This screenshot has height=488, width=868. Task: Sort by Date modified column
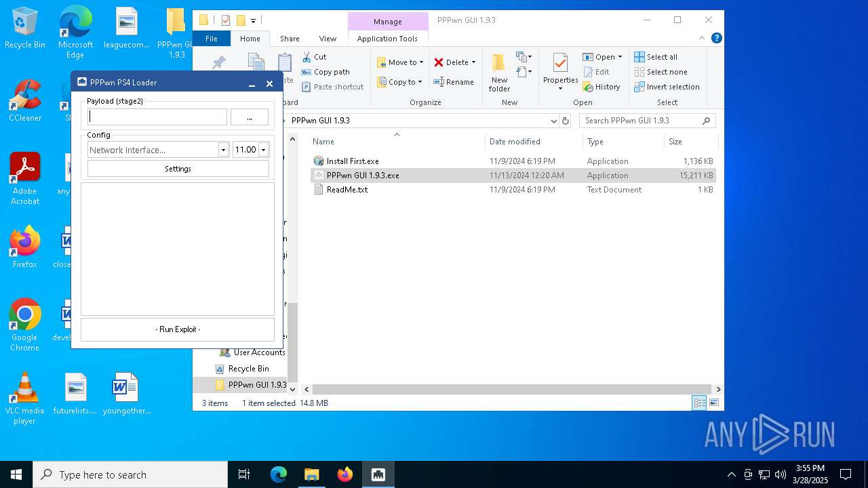534,142
